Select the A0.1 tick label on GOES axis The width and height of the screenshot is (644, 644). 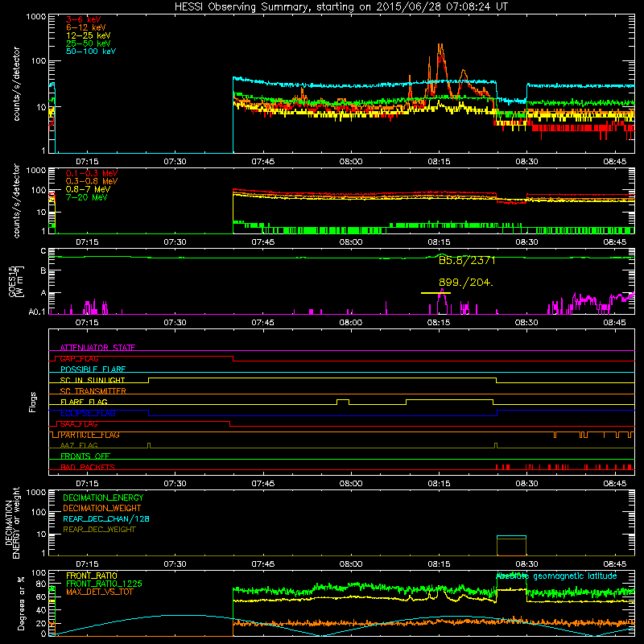click(x=37, y=312)
